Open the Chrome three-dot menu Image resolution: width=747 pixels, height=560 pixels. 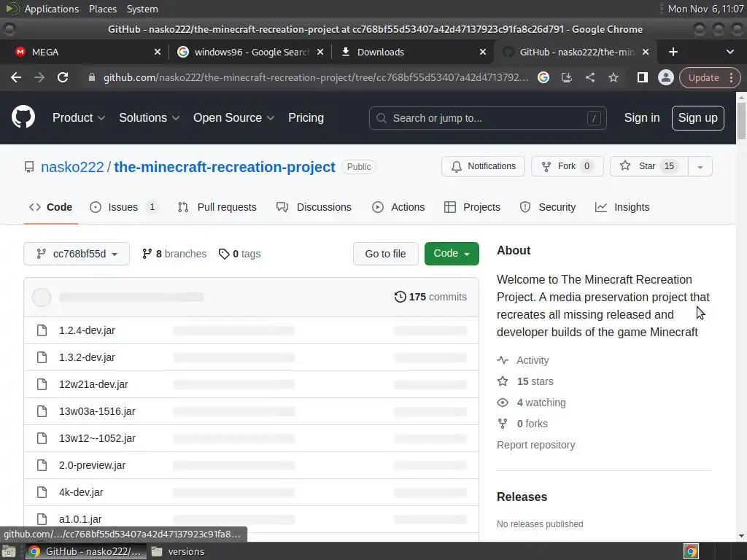click(731, 77)
